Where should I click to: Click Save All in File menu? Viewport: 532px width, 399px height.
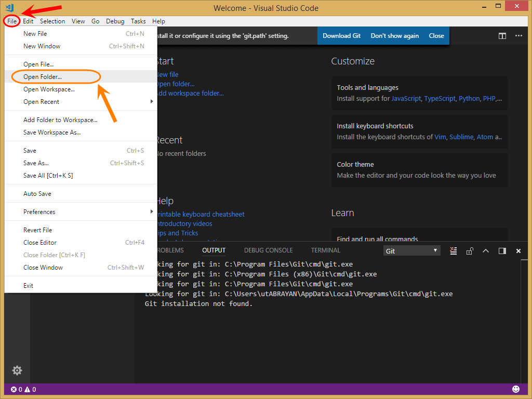click(x=81, y=176)
